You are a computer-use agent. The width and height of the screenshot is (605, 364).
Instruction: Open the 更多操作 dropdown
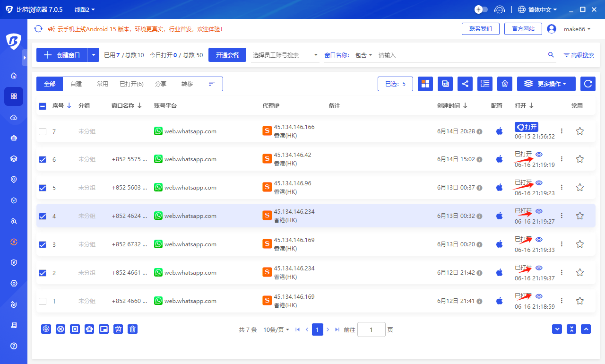pos(546,84)
